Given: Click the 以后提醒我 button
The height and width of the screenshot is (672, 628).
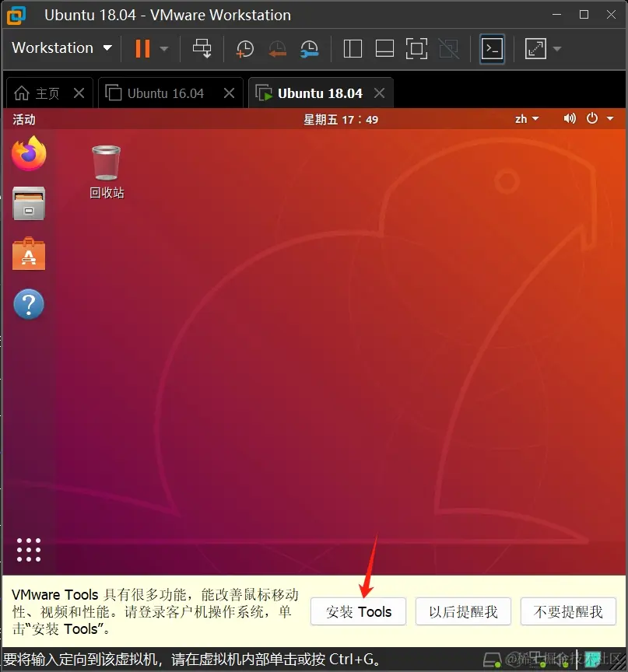Looking at the screenshot, I should [x=463, y=611].
